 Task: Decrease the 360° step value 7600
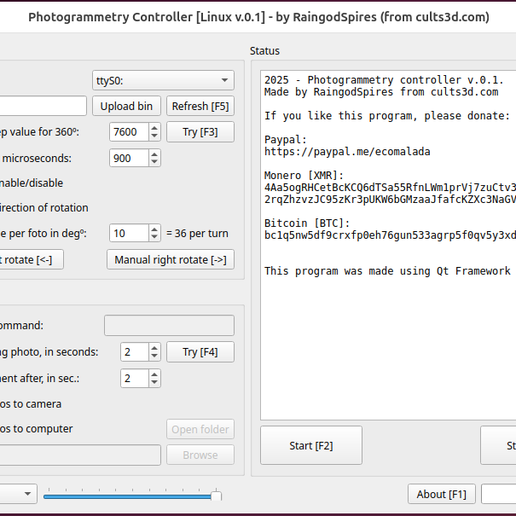(x=154, y=136)
